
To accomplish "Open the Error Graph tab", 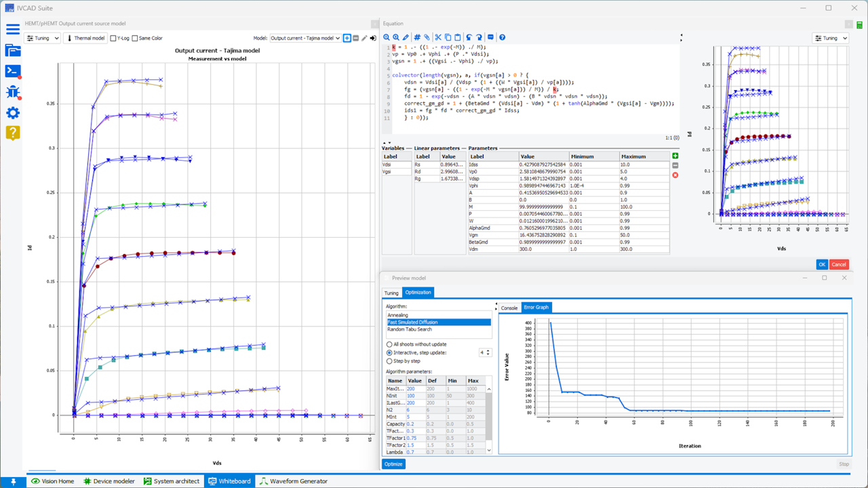I will pos(536,308).
